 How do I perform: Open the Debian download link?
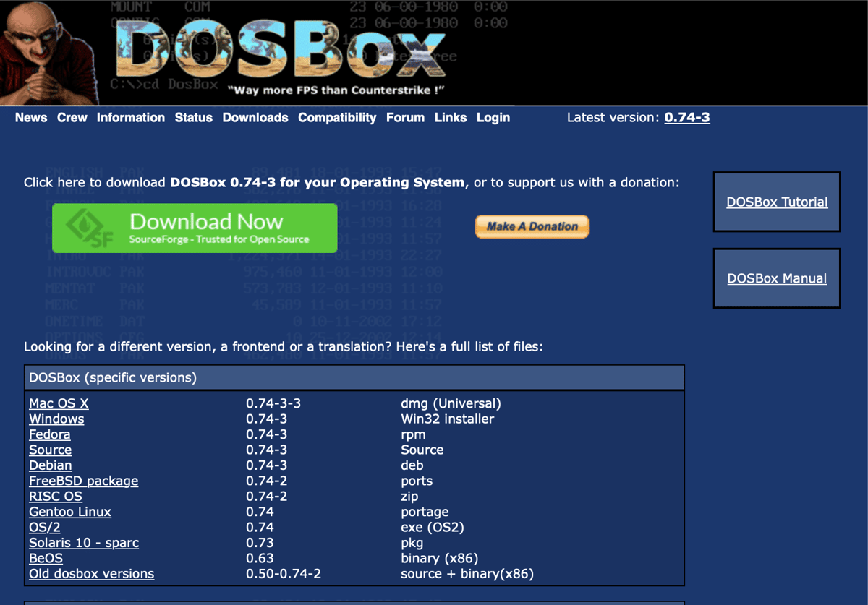click(51, 465)
